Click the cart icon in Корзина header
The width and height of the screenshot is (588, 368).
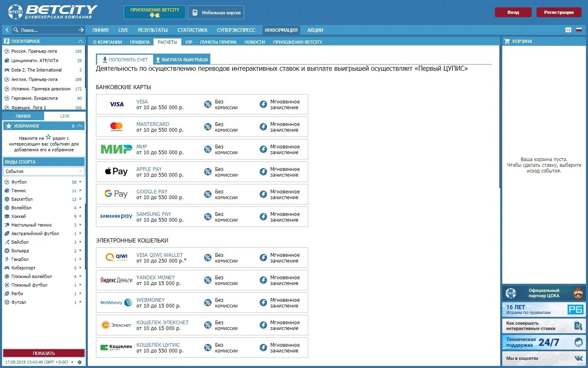point(507,41)
